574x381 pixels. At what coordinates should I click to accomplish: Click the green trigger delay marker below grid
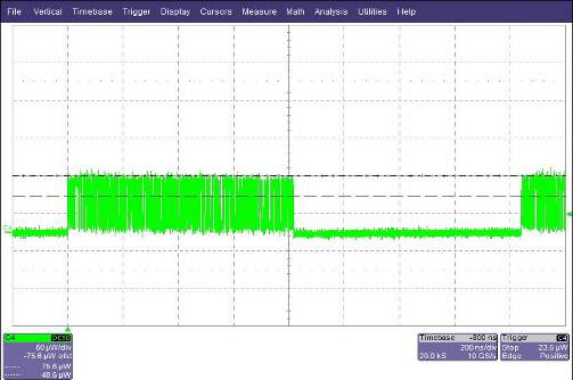68,329
